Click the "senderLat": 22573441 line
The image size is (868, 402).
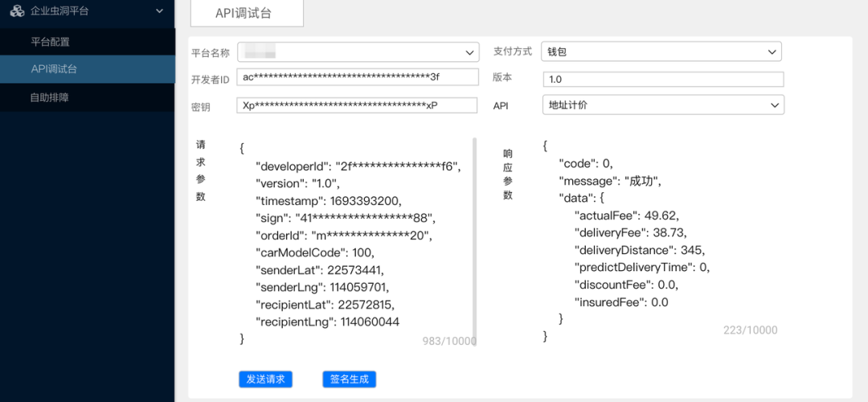[319, 269]
